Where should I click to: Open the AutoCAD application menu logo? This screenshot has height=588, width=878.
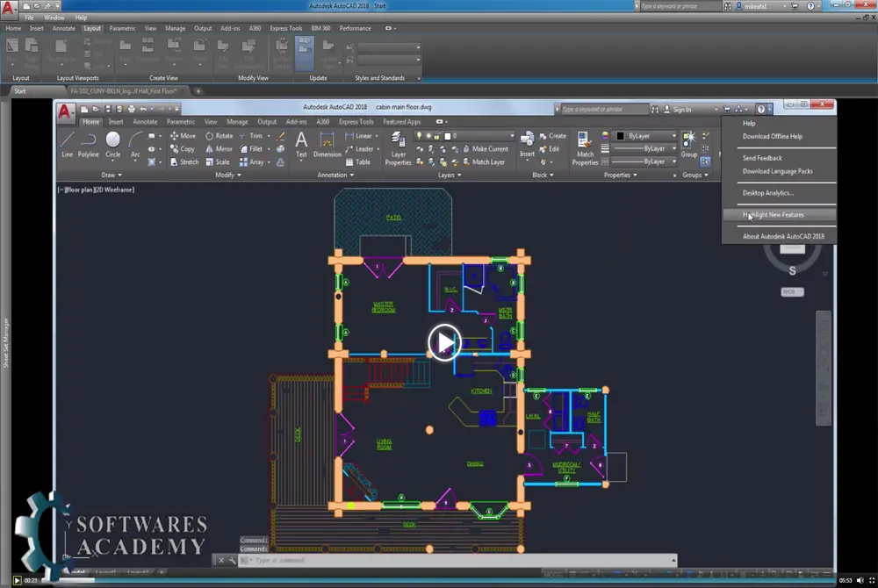click(65, 112)
